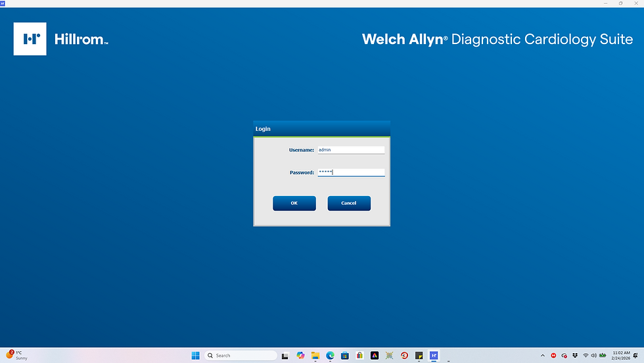Click the red tray icon next to the chevron
This screenshot has height=363, width=644.
(553, 356)
